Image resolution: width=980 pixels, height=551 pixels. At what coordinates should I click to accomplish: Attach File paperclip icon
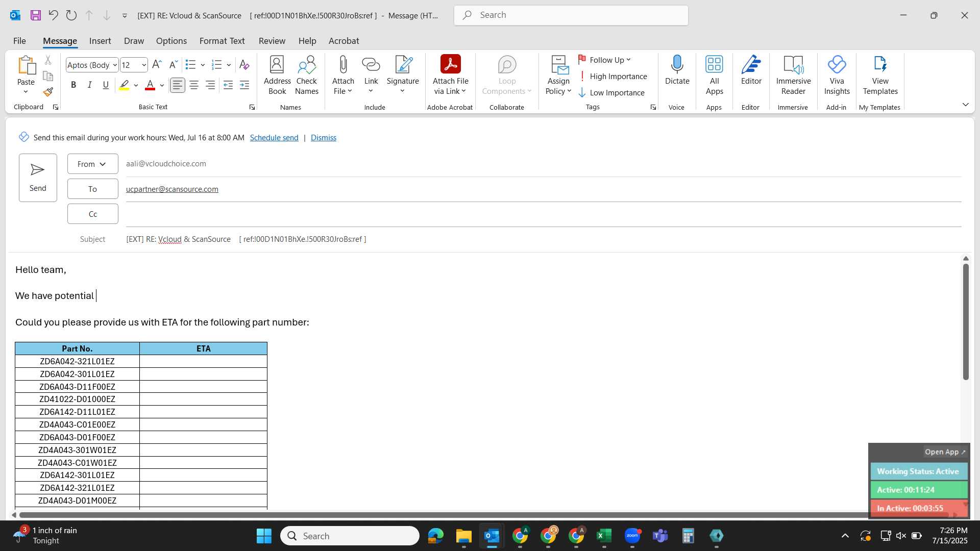pos(343,76)
